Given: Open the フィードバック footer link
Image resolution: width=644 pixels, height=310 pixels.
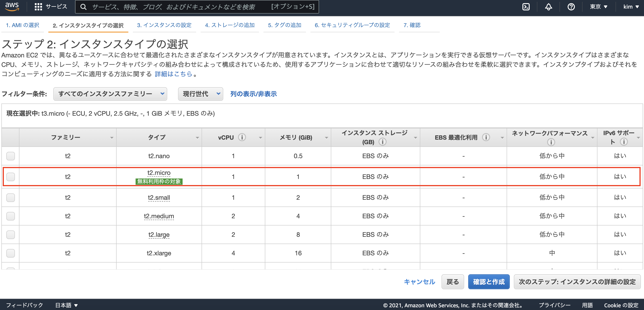Looking at the screenshot, I should [24, 305].
